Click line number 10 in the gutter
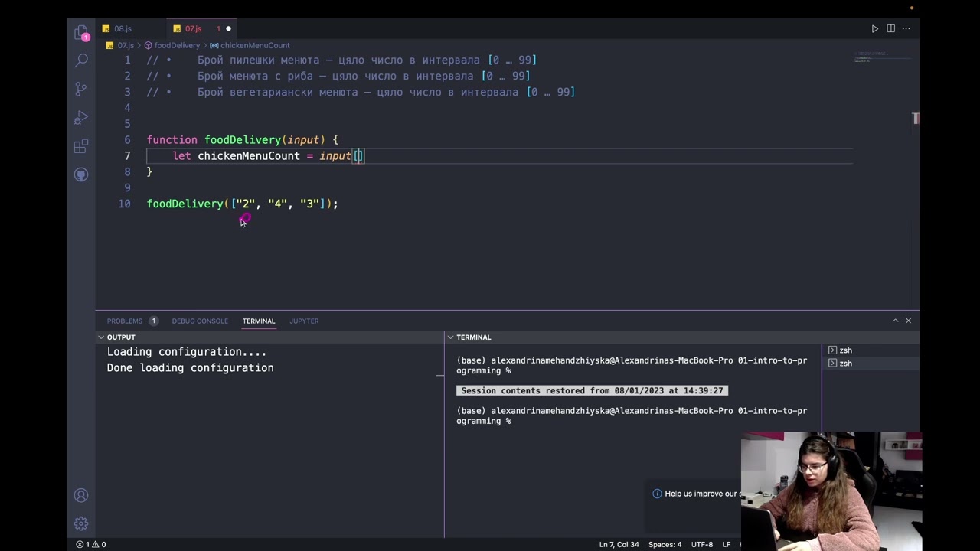This screenshot has width=980, height=551. click(124, 204)
